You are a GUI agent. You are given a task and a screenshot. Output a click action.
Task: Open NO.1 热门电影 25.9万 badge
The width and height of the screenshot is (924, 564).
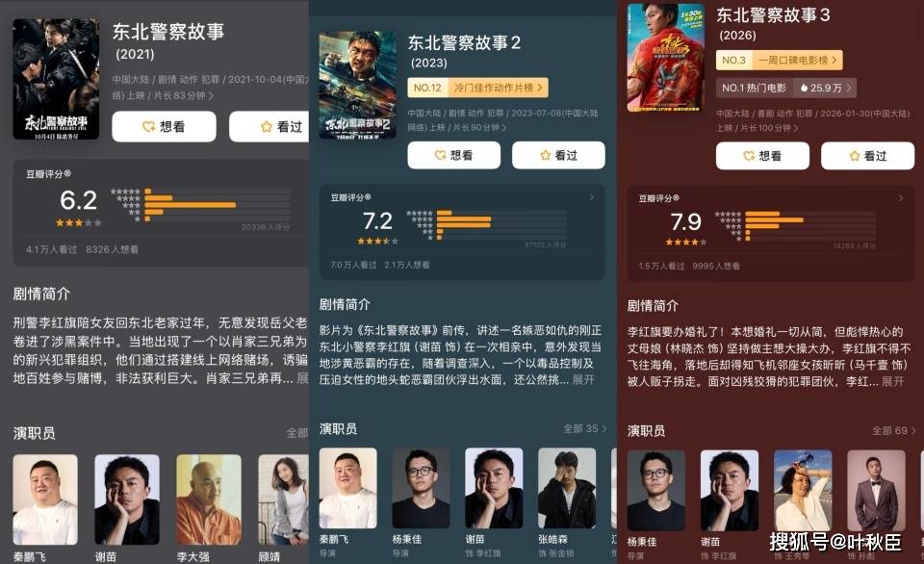[786, 88]
